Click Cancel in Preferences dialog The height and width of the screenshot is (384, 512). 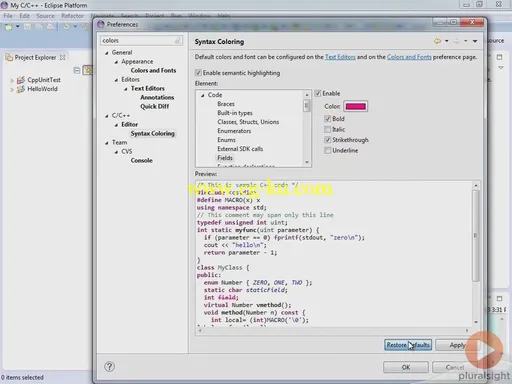click(455, 367)
